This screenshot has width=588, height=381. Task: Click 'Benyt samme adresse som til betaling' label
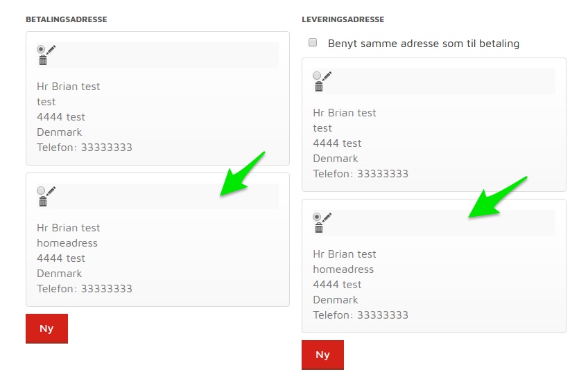[424, 44]
